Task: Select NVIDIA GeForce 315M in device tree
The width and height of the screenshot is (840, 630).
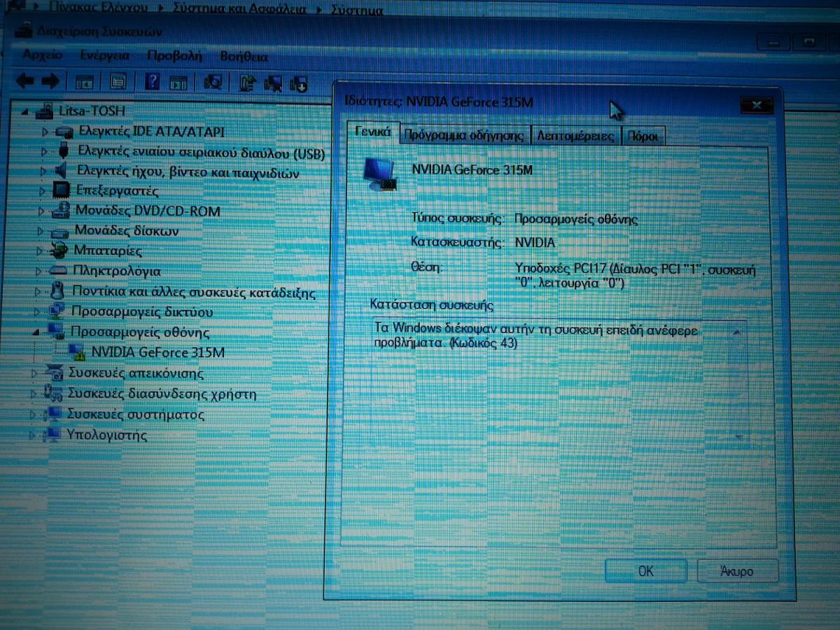Action: (157, 352)
